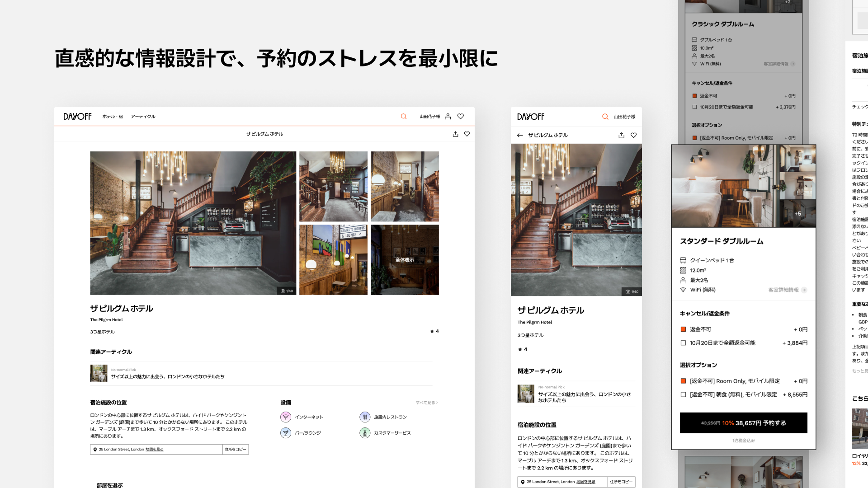This screenshot has width=868, height=488.
Task: Open the ホテル・宿 menu item
Action: coord(113,117)
